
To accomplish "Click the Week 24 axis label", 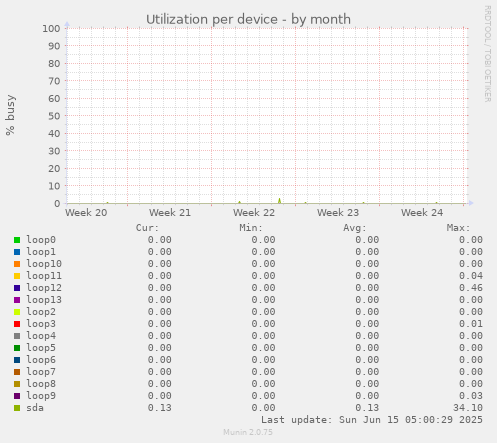I will pyautogui.click(x=422, y=213).
